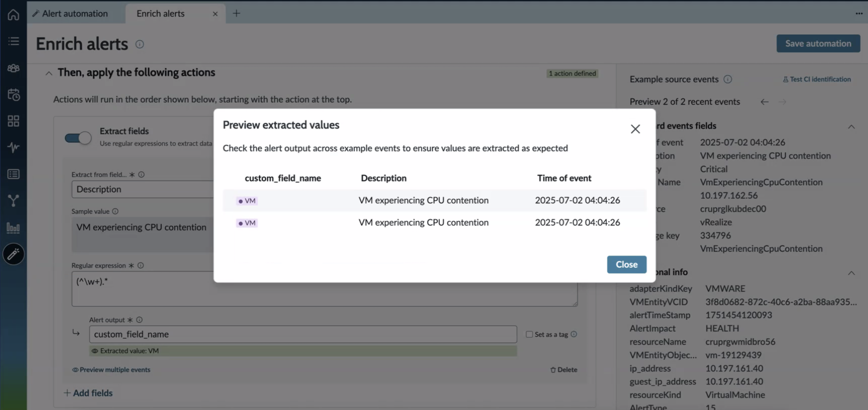
Task: Click Preview multiple events link
Action: tap(111, 370)
